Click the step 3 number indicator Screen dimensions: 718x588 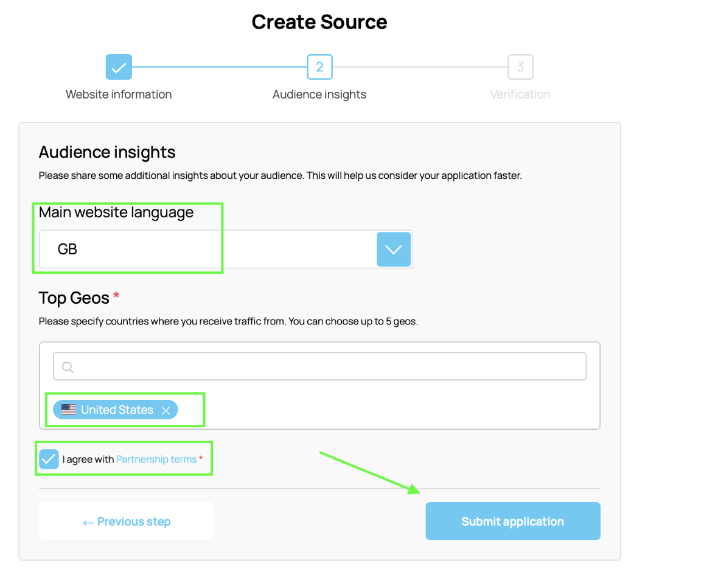click(520, 67)
